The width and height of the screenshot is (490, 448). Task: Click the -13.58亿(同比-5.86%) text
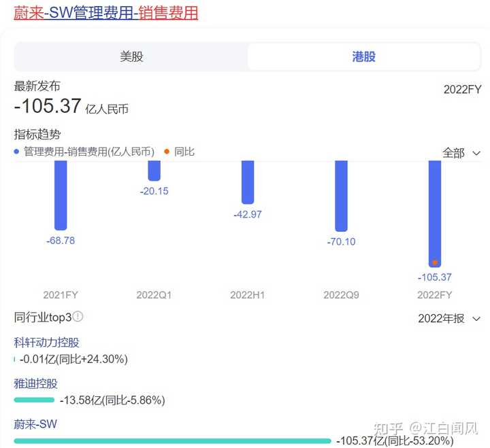tap(112, 400)
